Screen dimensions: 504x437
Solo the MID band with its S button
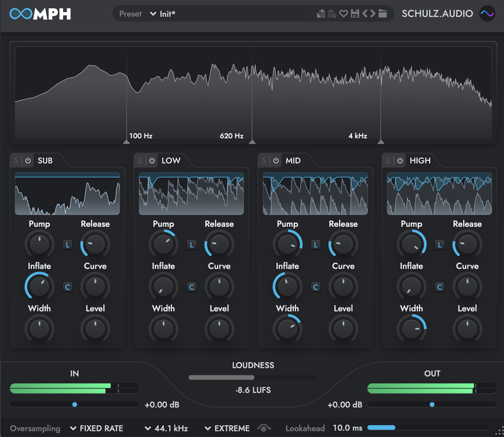tap(265, 161)
